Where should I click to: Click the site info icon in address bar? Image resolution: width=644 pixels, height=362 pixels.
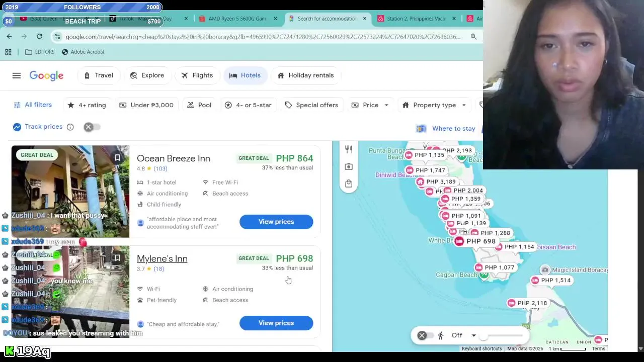[57, 36]
